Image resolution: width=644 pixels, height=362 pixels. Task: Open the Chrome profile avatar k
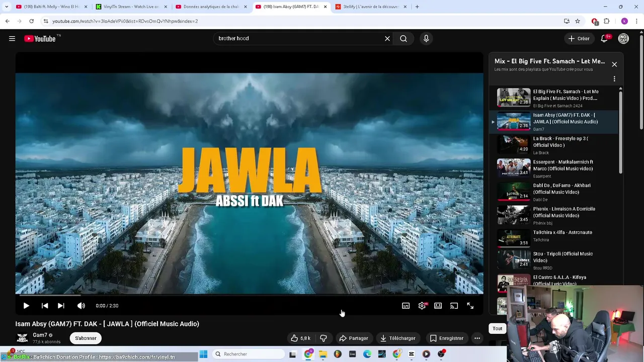(624, 21)
